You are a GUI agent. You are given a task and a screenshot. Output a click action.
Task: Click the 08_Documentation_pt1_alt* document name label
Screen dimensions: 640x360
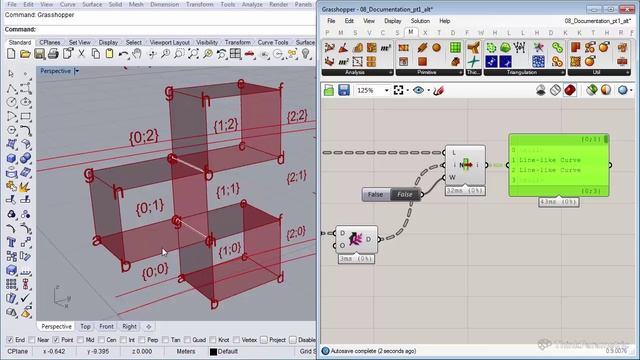pyautogui.click(x=598, y=21)
